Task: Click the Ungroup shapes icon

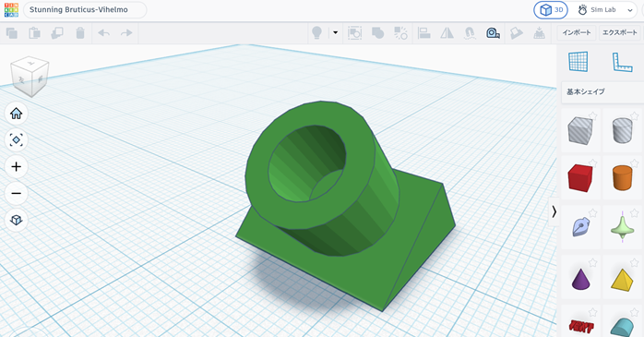Action: (400, 33)
